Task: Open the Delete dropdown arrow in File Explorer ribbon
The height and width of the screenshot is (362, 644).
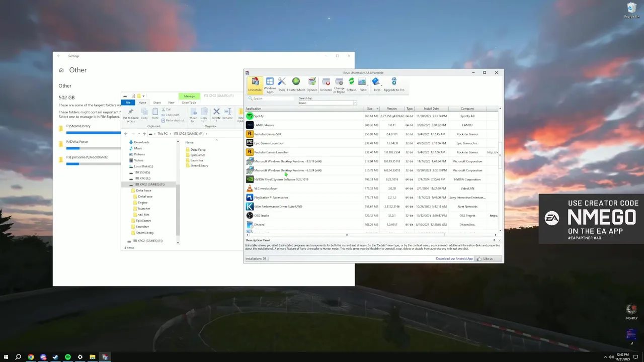Action: [x=216, y=121]
